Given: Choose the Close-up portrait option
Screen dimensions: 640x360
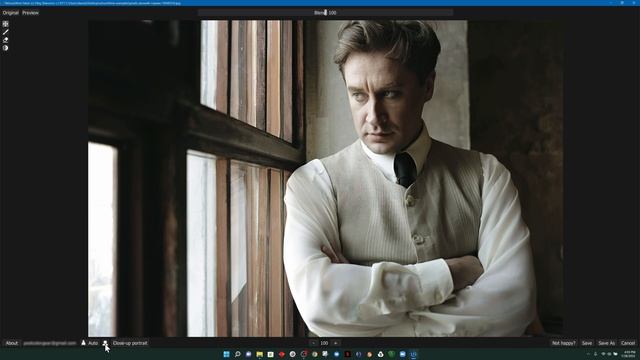Looking at the screenshot, I should (x=130, y=343).
